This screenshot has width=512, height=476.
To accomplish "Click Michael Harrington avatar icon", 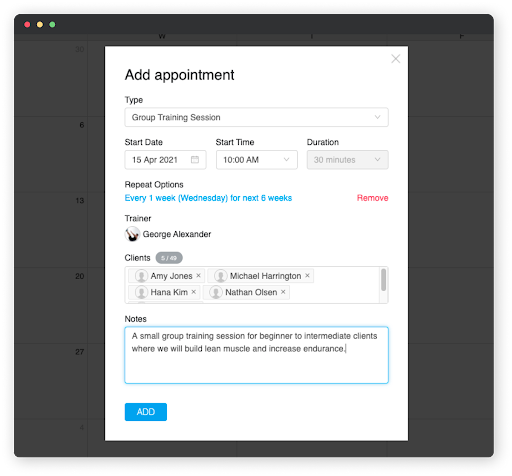I will (221, 276).
